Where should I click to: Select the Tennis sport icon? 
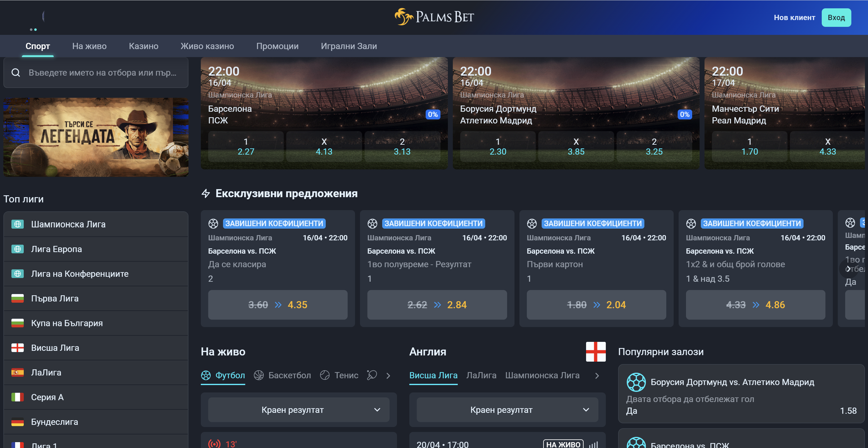325,375
